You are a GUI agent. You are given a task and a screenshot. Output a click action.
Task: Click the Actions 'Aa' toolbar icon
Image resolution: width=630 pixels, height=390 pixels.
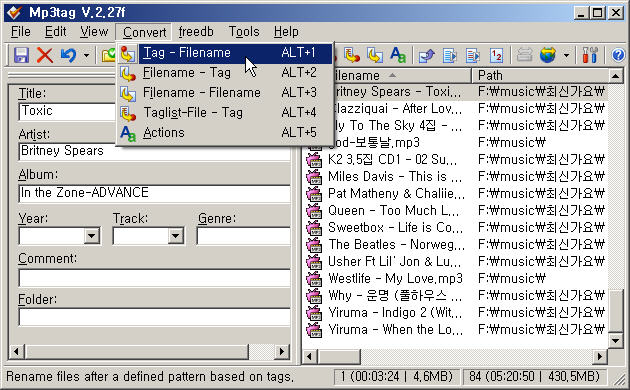397,55
